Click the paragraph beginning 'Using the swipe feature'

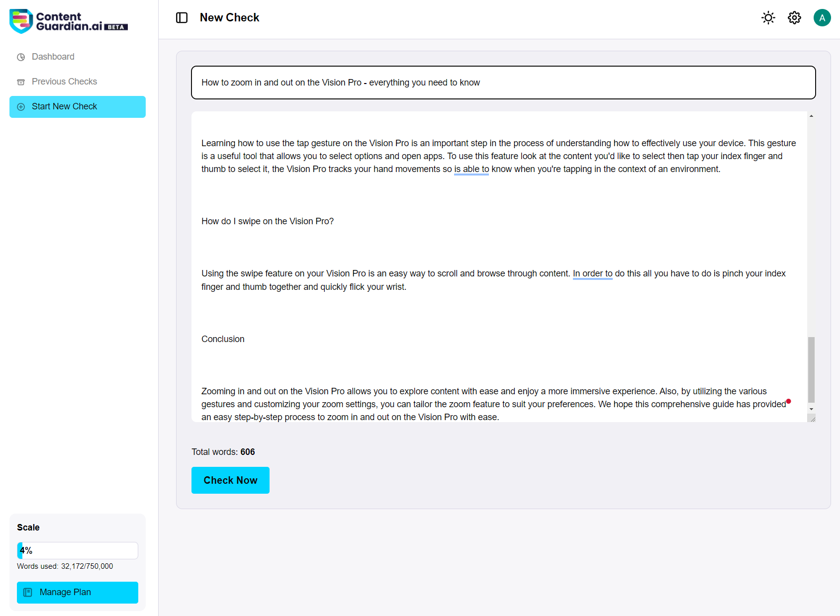(x=494, y=280)
